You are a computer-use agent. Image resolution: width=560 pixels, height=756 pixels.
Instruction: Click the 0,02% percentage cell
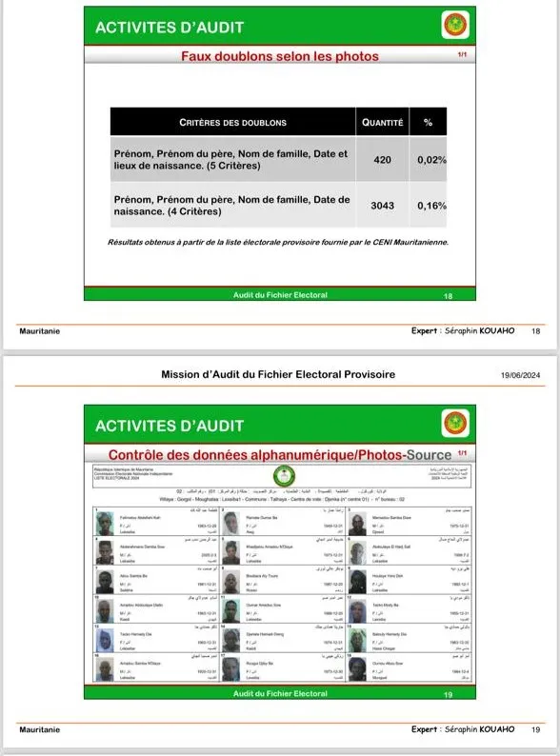[431, 160]
